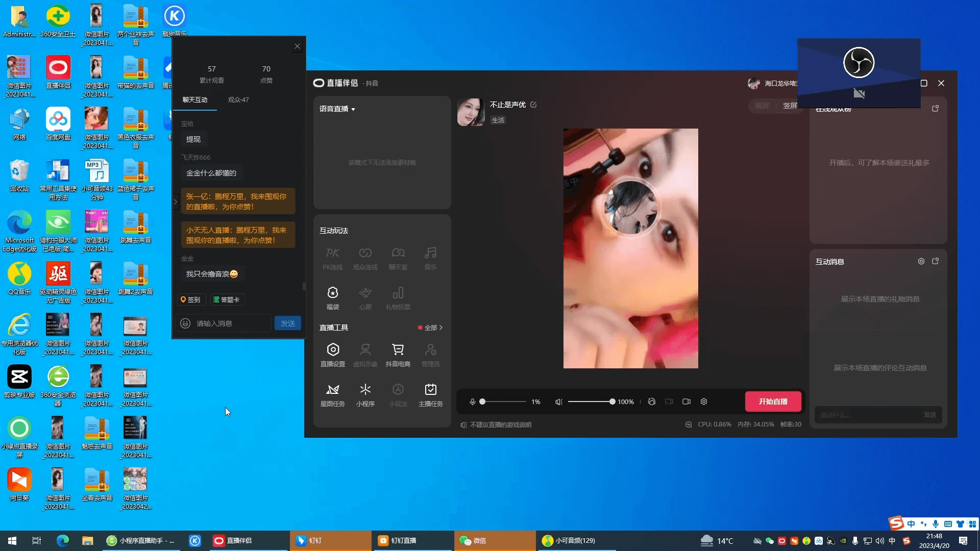Click the 答题卡 answer card button
The image size is (980, 551).
pos(227,299)
